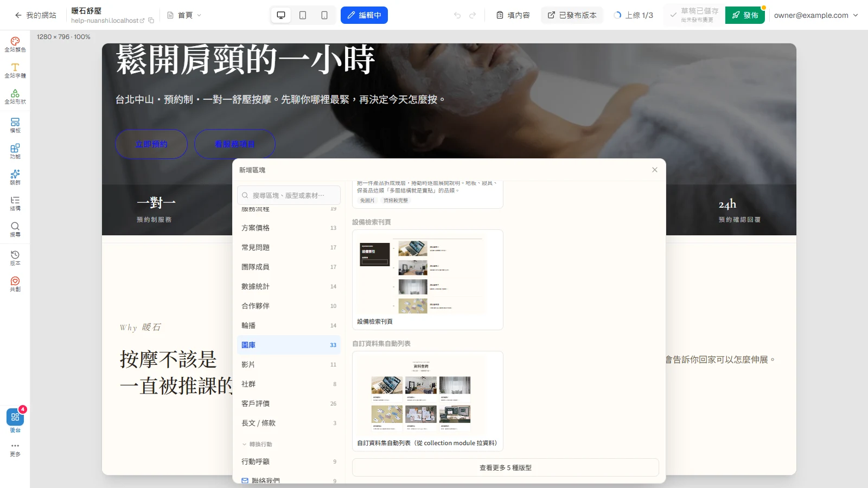Open the 功能 features sidebar icon
Screen dimensions: 868x488
pyautogui.click(x=15, y=151)
